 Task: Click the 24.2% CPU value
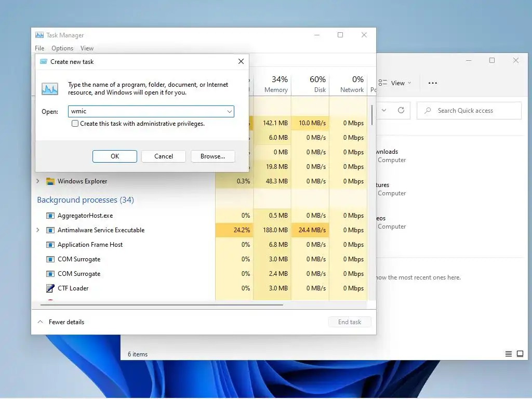pos(242,230)
